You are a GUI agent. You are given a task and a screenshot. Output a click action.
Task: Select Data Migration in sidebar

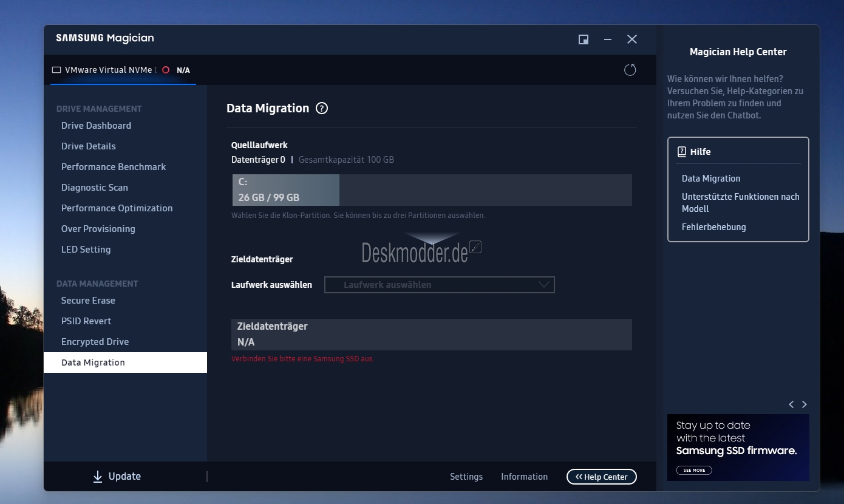pyautogui.click(x=125, y=363)
